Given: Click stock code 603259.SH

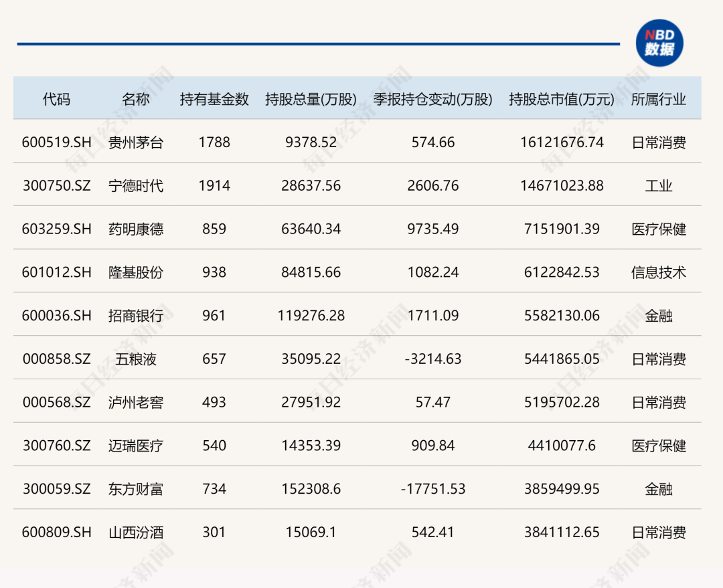Looking at the screenshot, I should pos(57,229).
